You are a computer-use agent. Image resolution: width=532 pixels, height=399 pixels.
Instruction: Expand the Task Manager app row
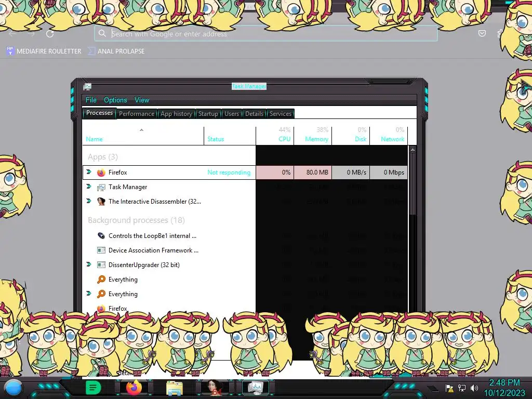[x=89, y=187]
